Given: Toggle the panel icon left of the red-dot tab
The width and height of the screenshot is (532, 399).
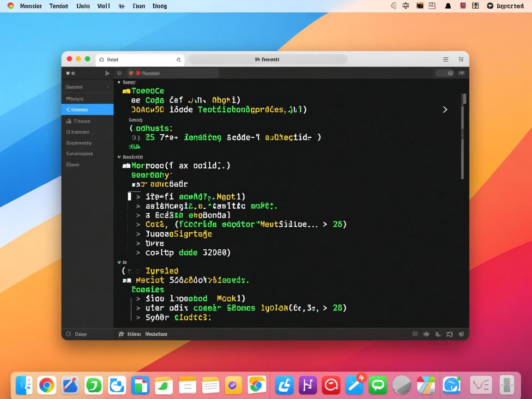Looking at the screenshot, I should [120, 73].
